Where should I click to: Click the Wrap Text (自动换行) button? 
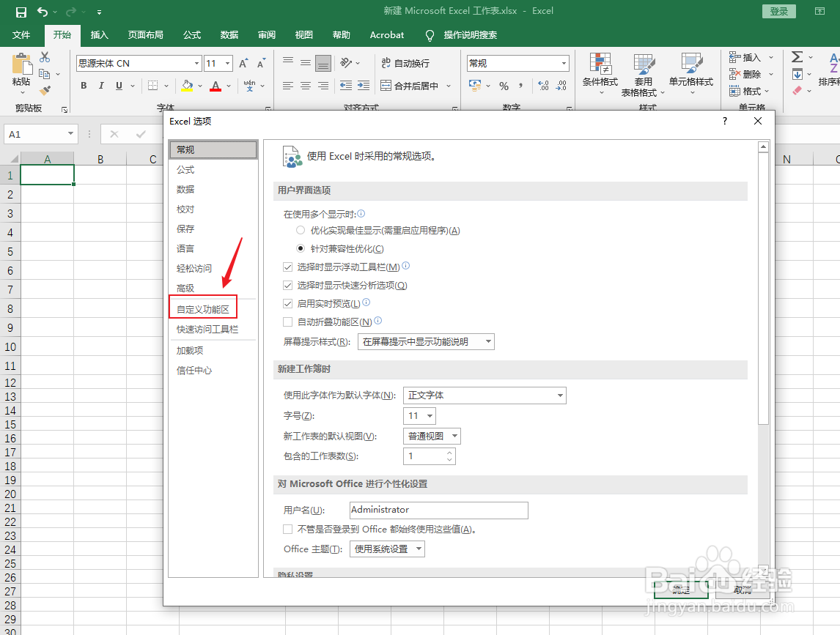[405, 63]
